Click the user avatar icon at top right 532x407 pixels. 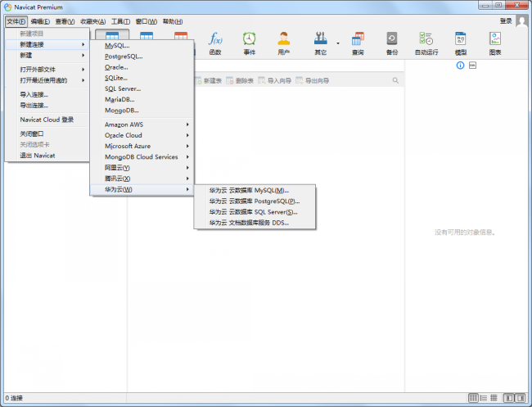pos(522,21)
